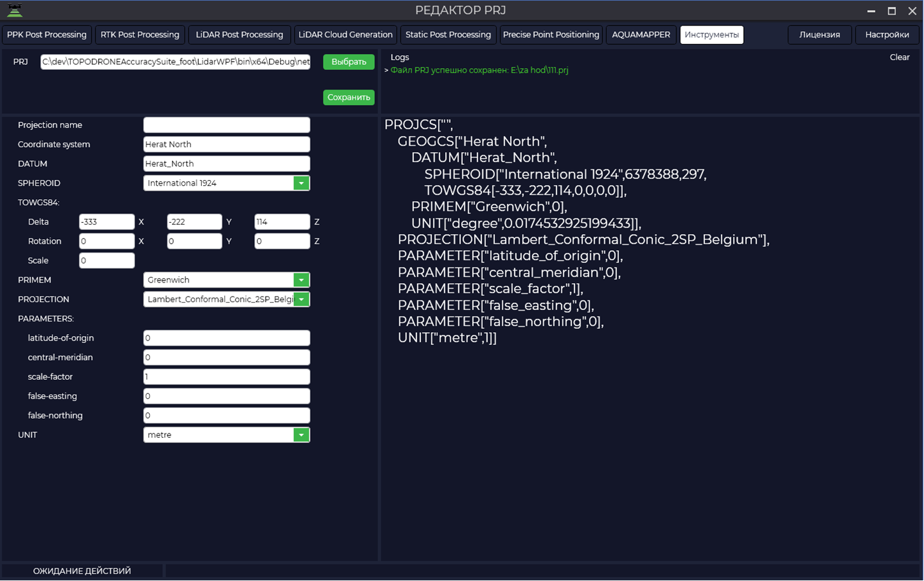The image size is (924, 581).
Task: Edit the Coordinate system field
Action: click(x=227, y=144)
